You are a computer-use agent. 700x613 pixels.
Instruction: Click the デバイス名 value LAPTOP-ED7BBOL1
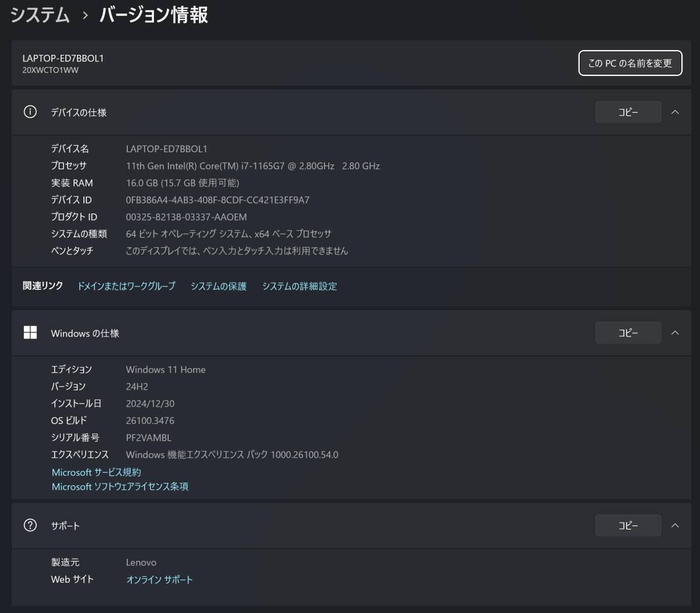(x=166, y=149)
